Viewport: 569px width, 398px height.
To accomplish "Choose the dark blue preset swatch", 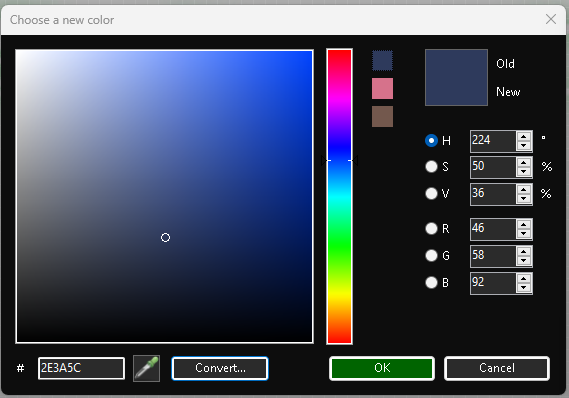I will pos(382,60).
